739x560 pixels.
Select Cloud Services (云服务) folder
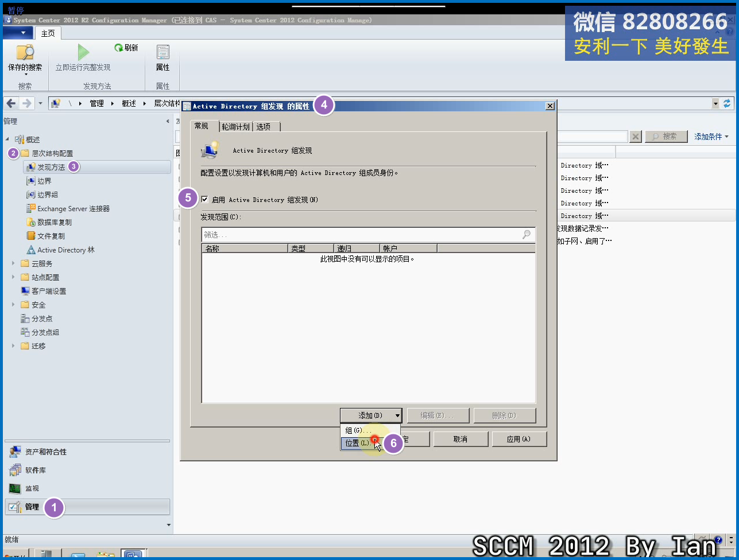click(42, 264)
